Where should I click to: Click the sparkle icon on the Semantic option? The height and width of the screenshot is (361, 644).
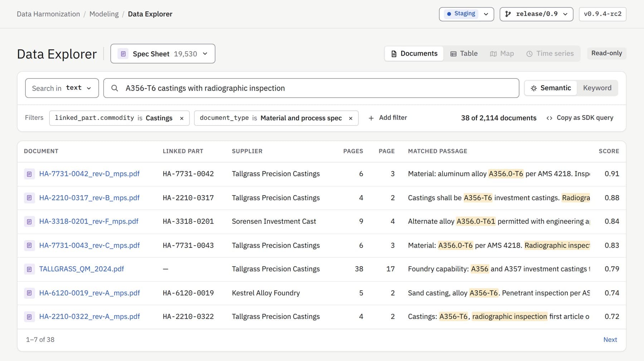tap(534, 88)
